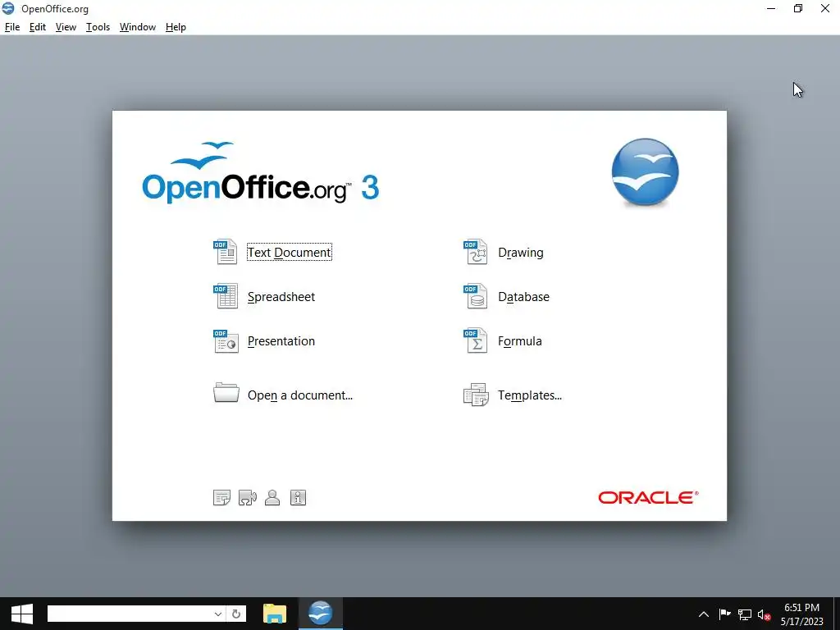
Task: Click the OpenOffice.org information icon
Action: click(298, 498)
